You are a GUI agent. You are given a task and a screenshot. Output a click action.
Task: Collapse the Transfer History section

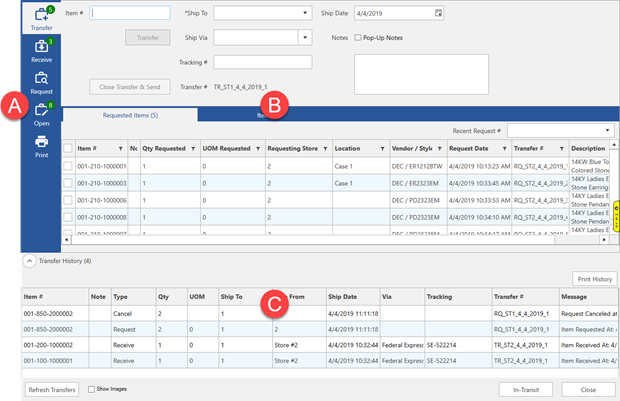29,260
